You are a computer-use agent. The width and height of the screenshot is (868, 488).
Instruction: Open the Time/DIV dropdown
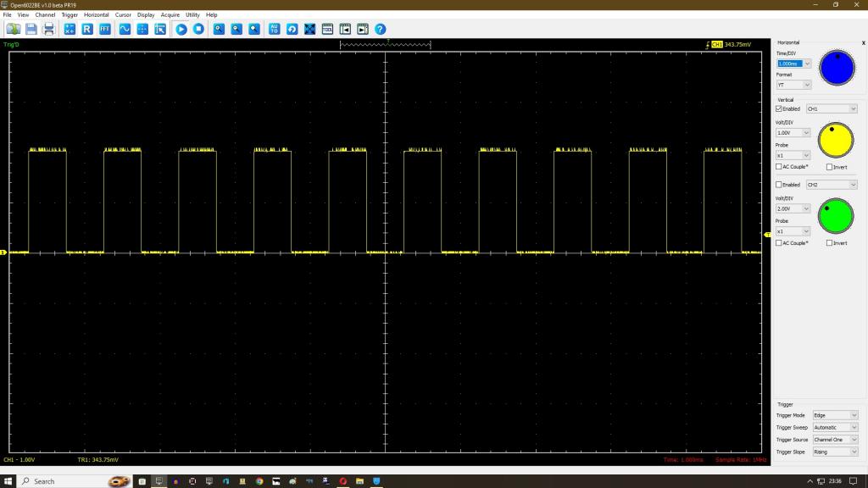pyautogui.click(x=807, y=64)
